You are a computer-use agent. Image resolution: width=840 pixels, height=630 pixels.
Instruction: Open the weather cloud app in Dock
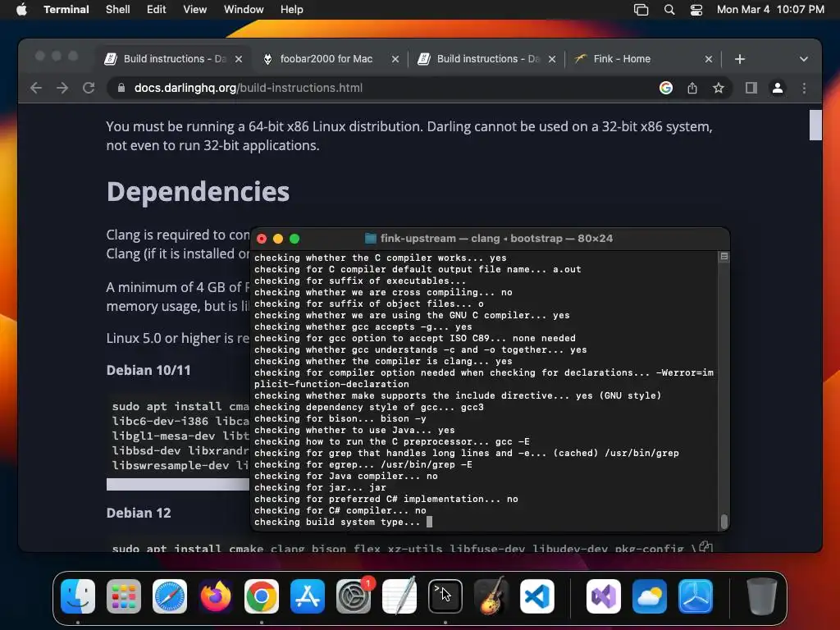click(650, 596)
